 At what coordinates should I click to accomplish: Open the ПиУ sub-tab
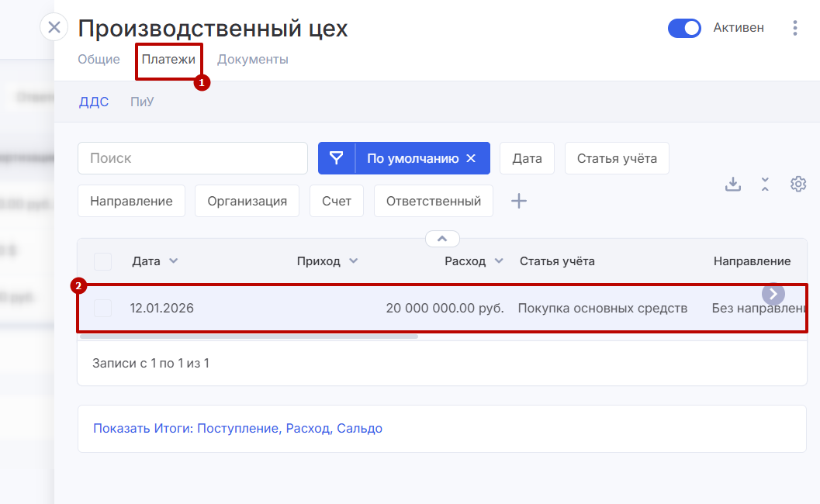point(142,102)
